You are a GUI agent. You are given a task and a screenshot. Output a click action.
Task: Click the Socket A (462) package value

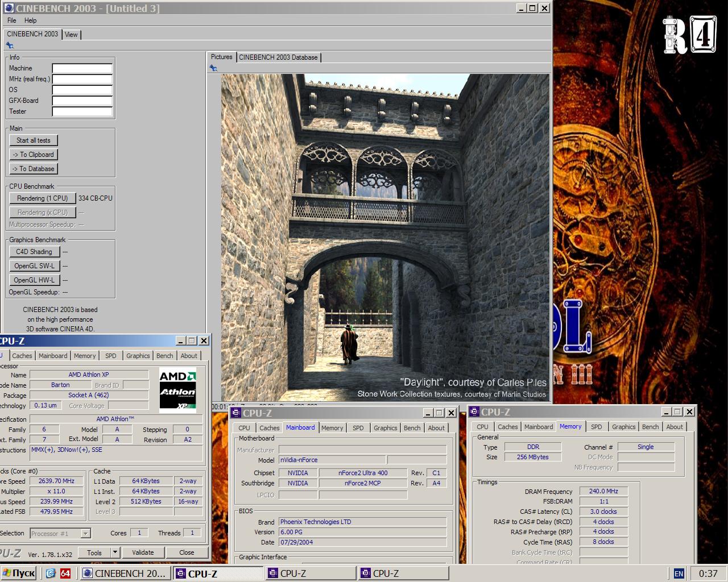point(89,395)
